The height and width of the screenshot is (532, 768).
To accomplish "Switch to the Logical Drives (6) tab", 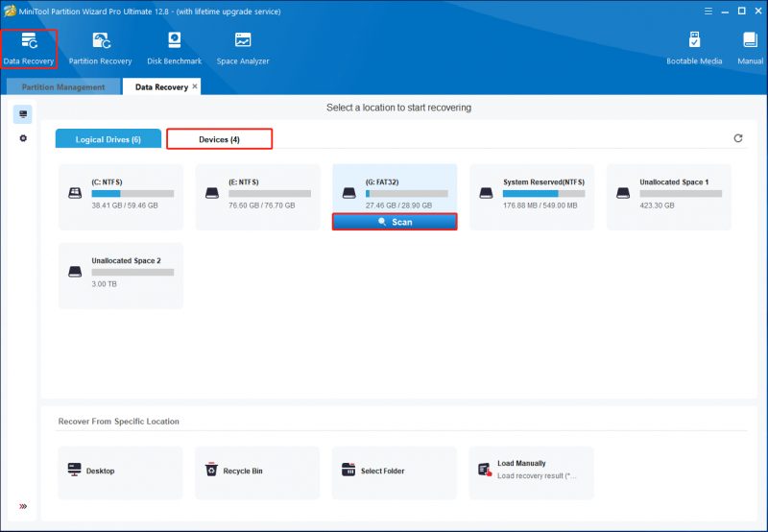I will (108, 139).
